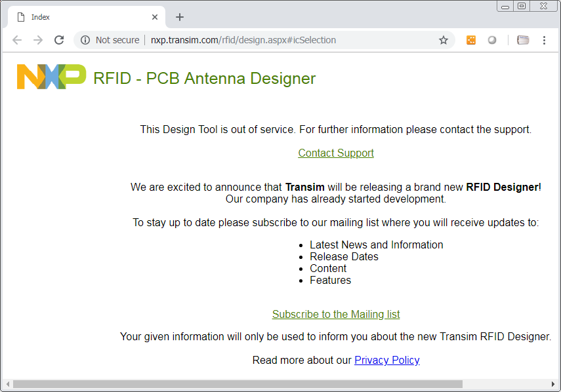This screenshot has height=392, width=561.
Task: Open the Contact Support link
Action: point(336,153)
